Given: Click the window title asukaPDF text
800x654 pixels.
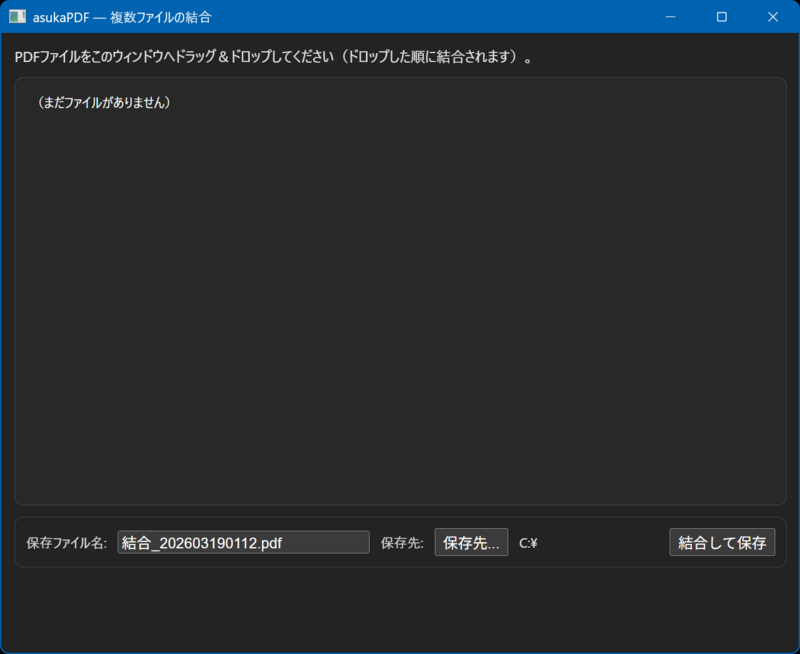Looking at the screenshot, I should tap(62, 17).
